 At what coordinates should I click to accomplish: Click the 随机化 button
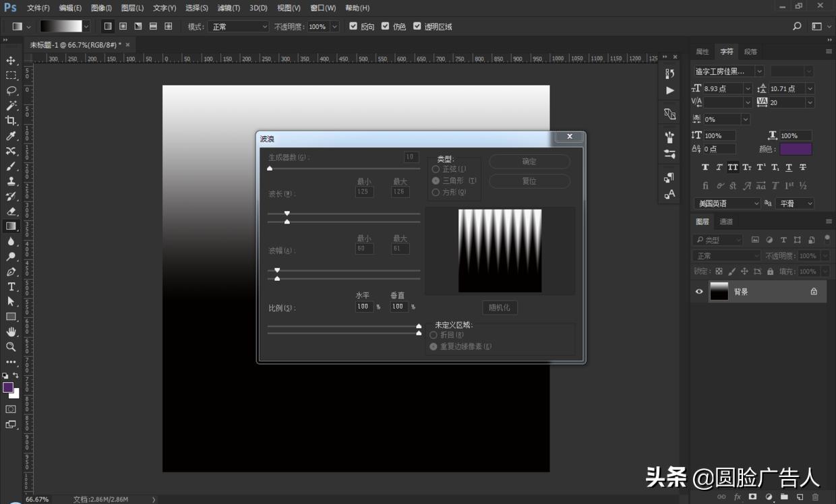pos(500,307)
